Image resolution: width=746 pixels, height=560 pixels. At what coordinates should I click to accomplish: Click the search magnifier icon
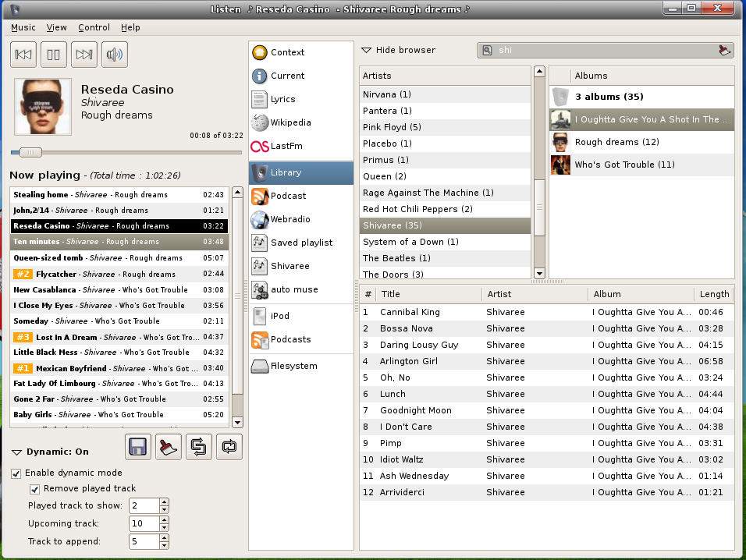coord(487,50)
